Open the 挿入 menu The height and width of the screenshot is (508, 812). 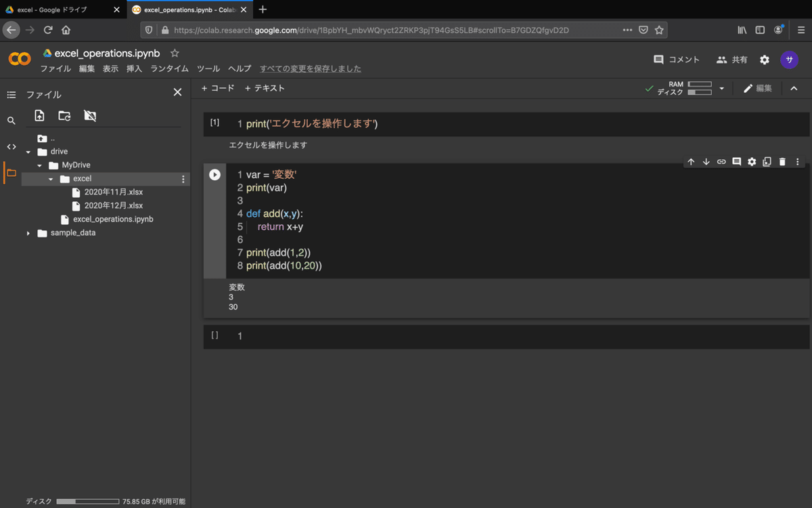coord(135,68)
